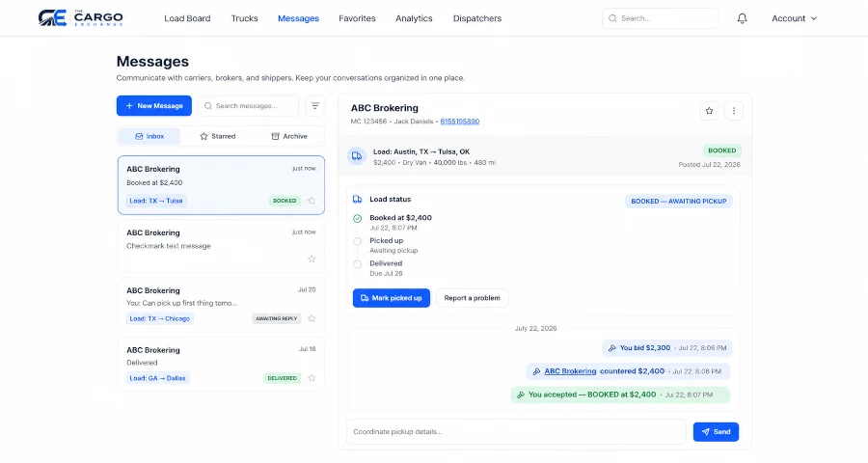Open Load: TX → Chicago tag
The width and height of the screenshot is (868, 463).
(160, 318)
